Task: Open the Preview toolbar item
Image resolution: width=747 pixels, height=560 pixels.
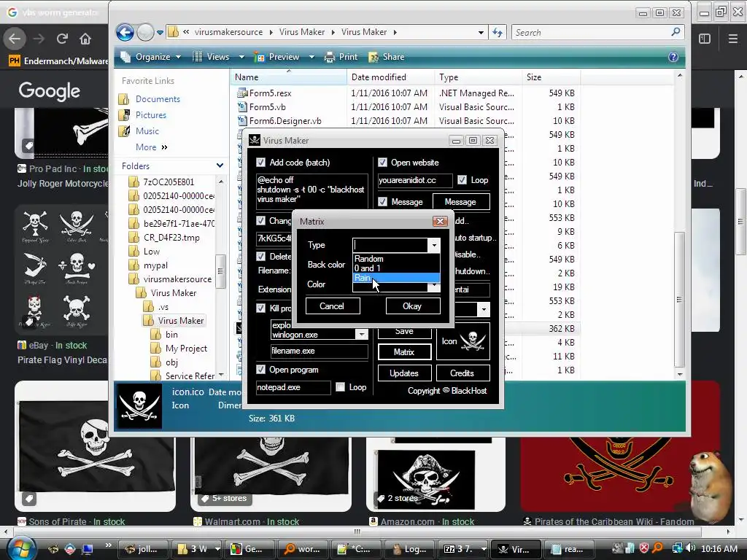Action: (x=284, y=57)
